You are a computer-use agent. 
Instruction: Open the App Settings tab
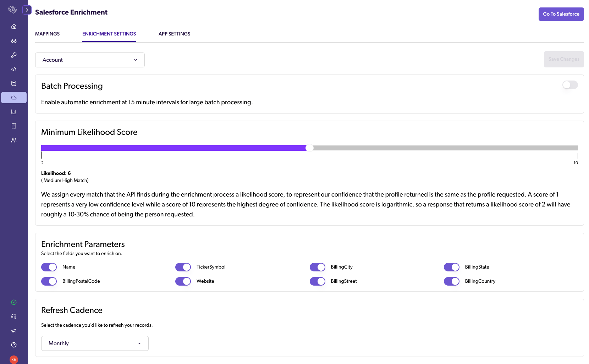coord(174,34)
